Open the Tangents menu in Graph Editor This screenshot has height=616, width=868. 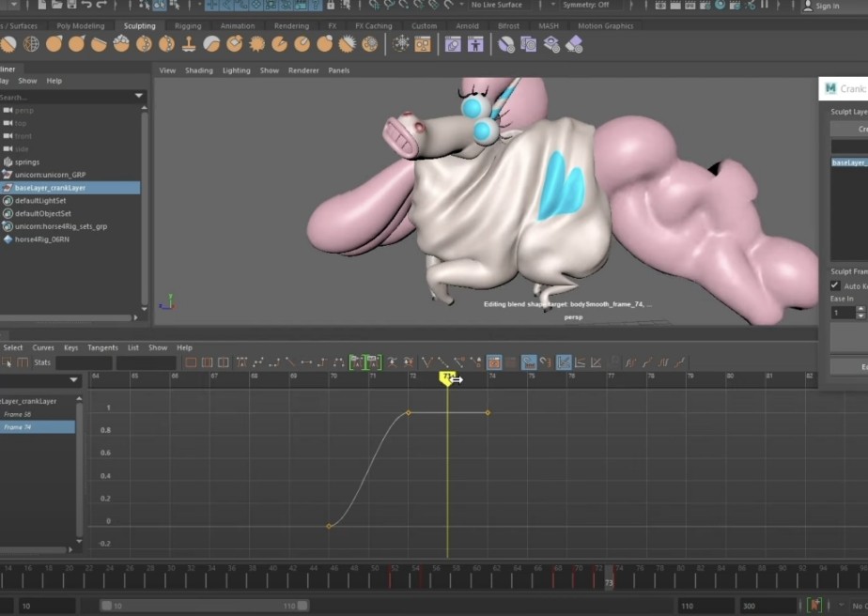pyautogui.click(x=102, y=347)
